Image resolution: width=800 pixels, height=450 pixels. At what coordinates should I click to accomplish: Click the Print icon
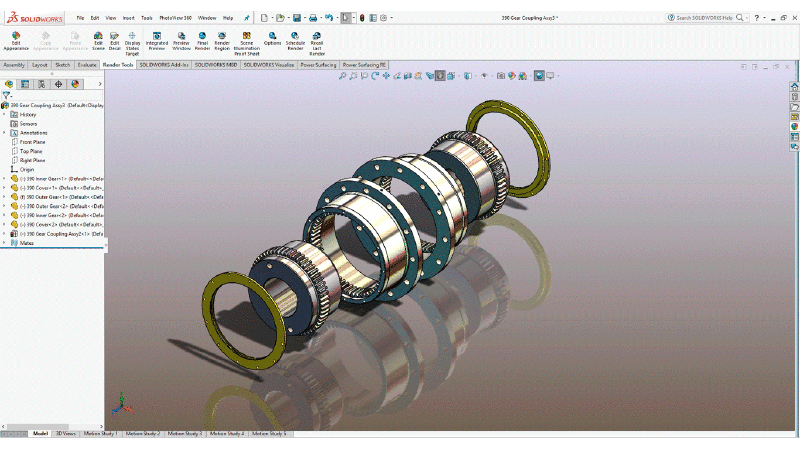[x=313, y=18]
